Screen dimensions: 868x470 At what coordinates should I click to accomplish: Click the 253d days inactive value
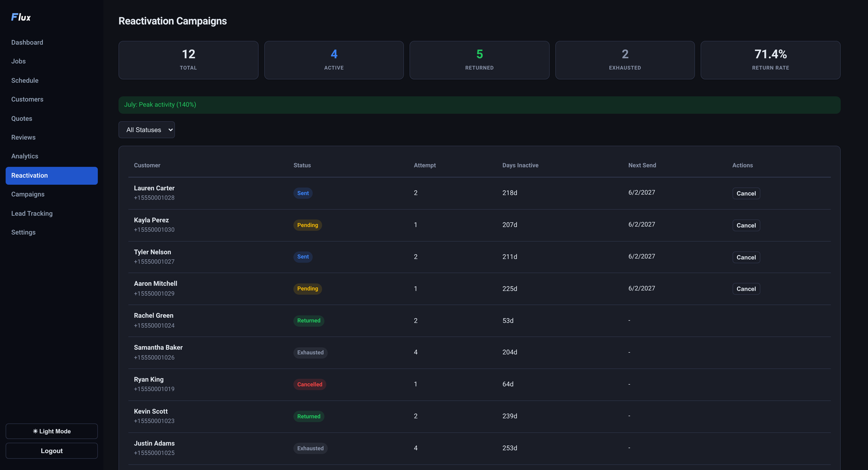[509, 448]
